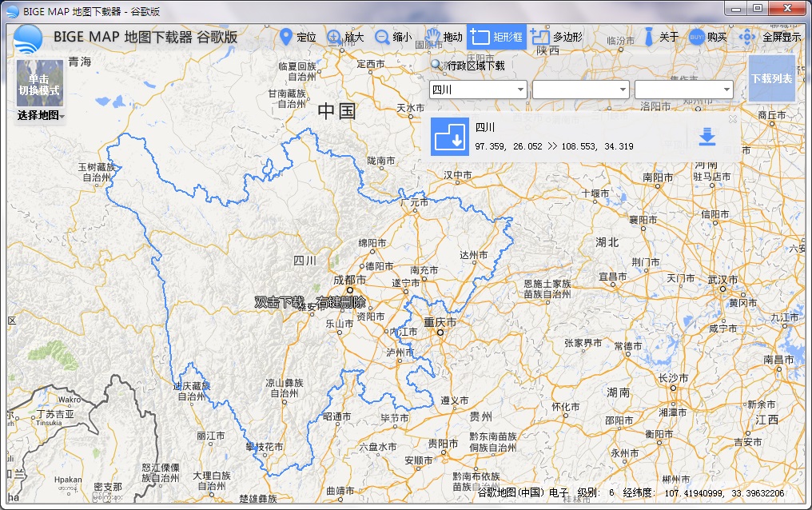Open the empty city dropdown
This screenshot has width=812, height=510.
click(580, 90)
